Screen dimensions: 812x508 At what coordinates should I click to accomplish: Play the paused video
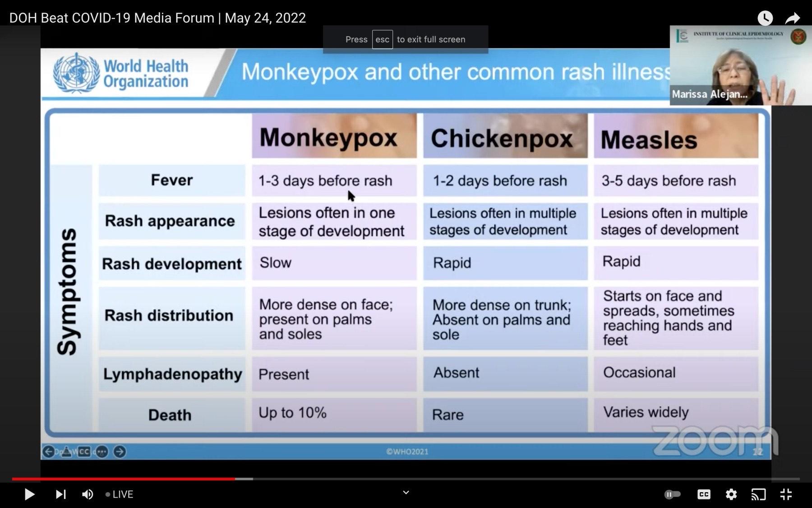click(x=29, y=494)
